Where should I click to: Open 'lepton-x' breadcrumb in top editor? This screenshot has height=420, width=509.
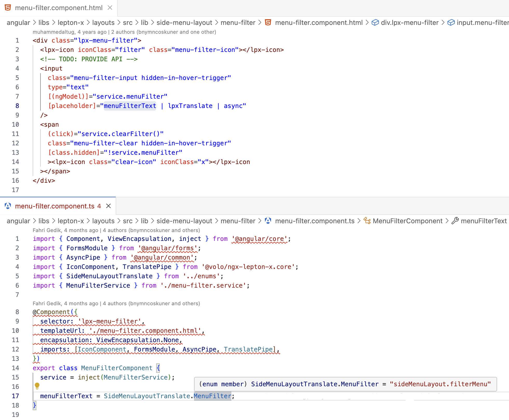click(x=71, y=23)
